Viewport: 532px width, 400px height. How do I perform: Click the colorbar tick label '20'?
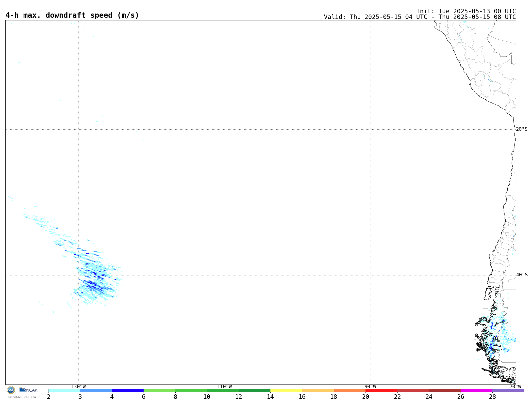[366, 397]
